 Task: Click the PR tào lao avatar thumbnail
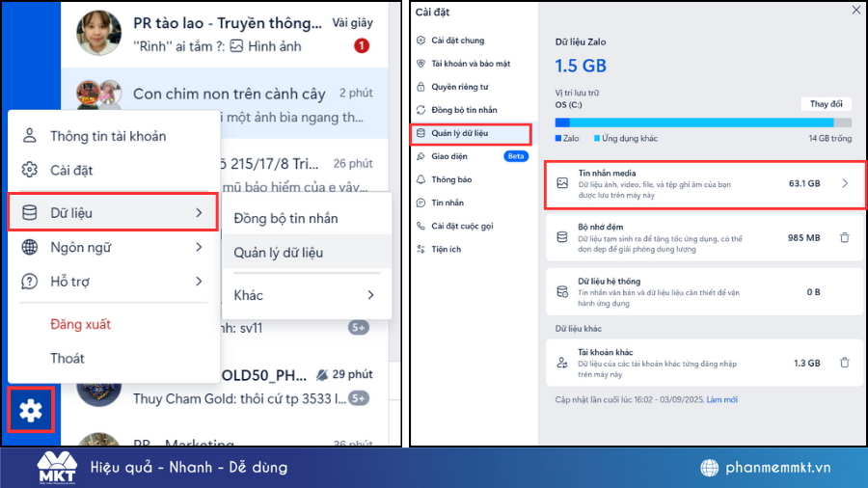[98, 33]
